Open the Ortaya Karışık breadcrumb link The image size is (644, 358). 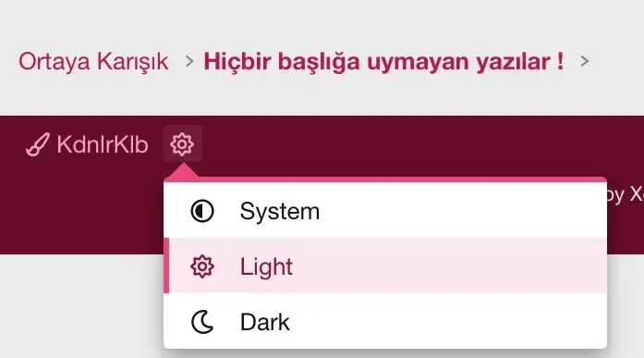coord(93,62)
